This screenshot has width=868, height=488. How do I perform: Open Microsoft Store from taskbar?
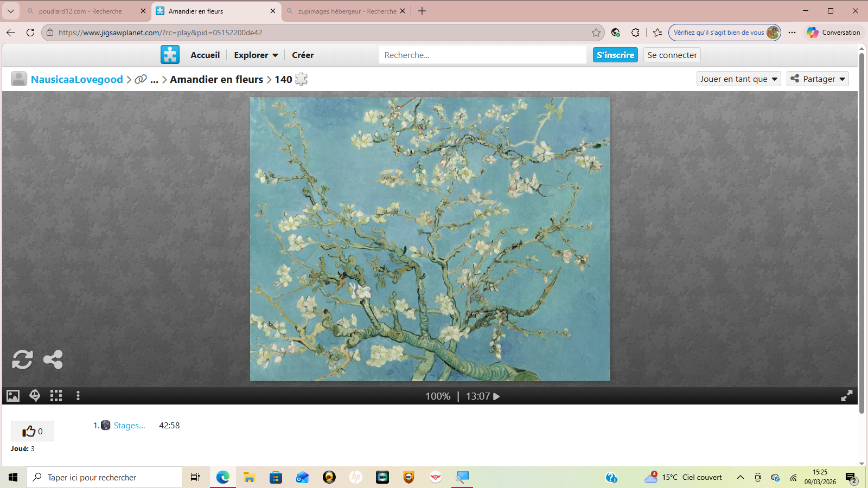(x=276, y=477)
